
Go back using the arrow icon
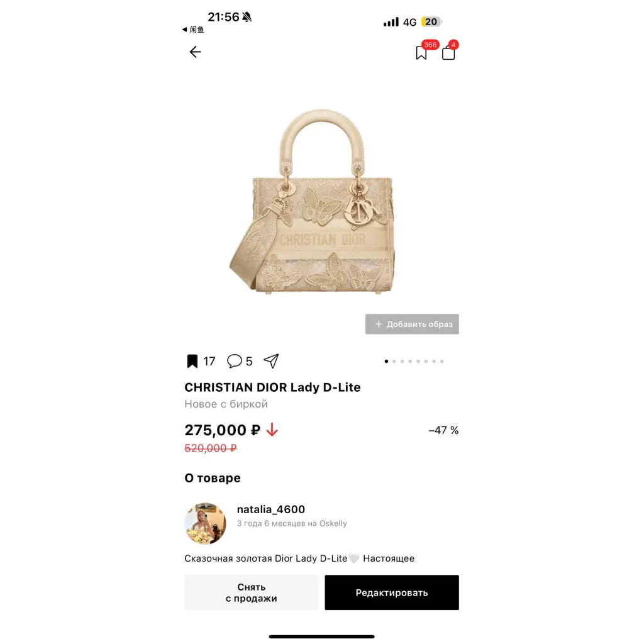[195, 52]
